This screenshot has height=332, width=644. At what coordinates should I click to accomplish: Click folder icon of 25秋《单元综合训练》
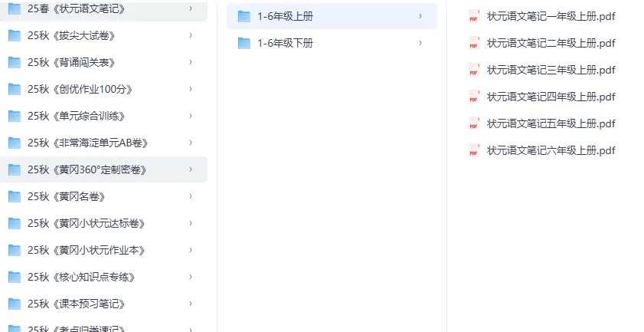click(x=15, y=116)
